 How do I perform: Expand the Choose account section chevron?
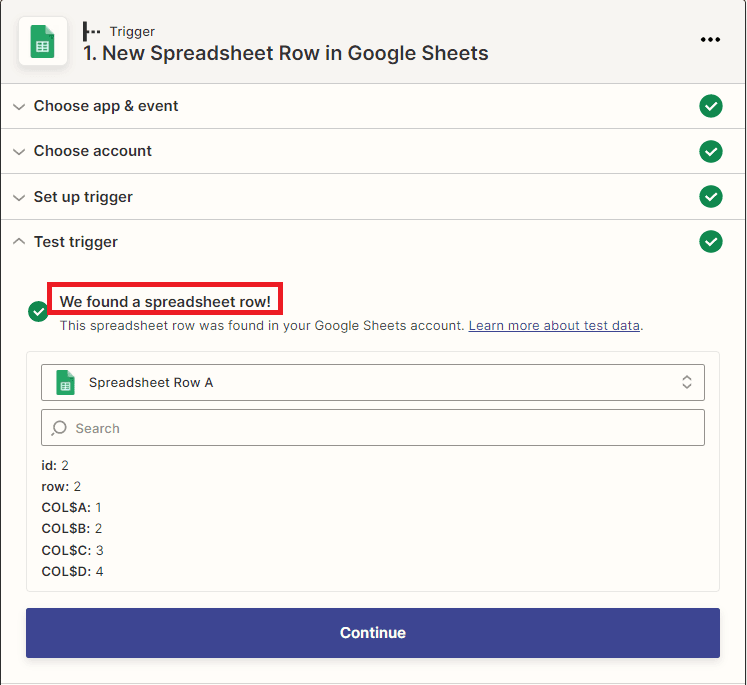coord(19,151)
